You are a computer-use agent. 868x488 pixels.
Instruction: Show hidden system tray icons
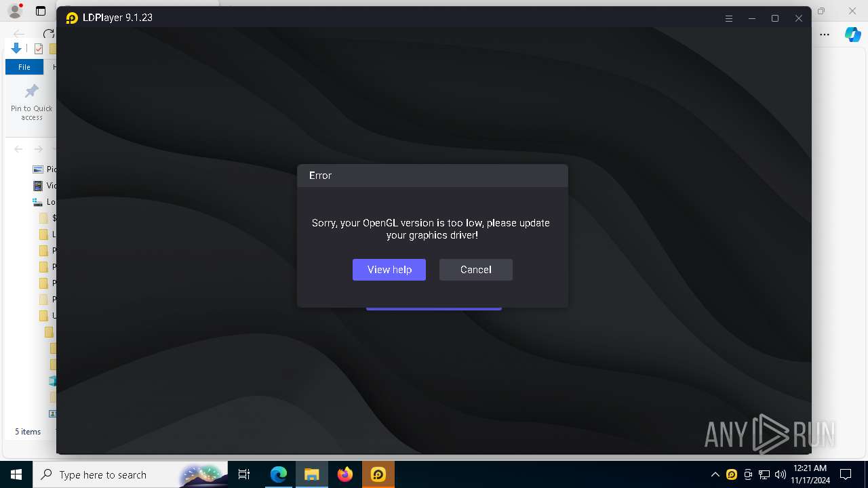click(x=715, y=474)
